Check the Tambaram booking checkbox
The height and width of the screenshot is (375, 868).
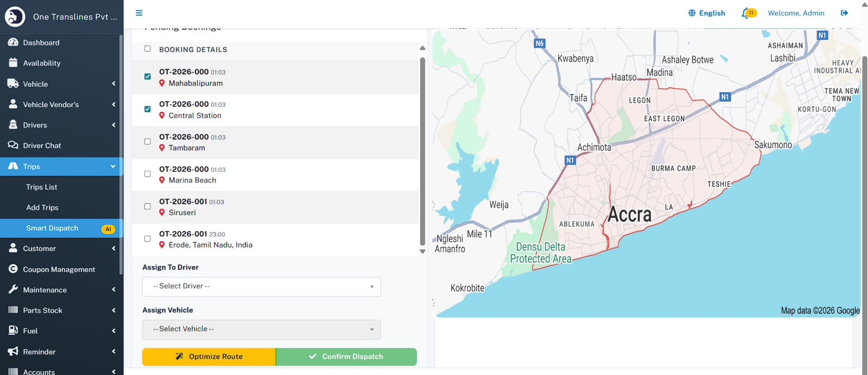click(x=147, y=142)
